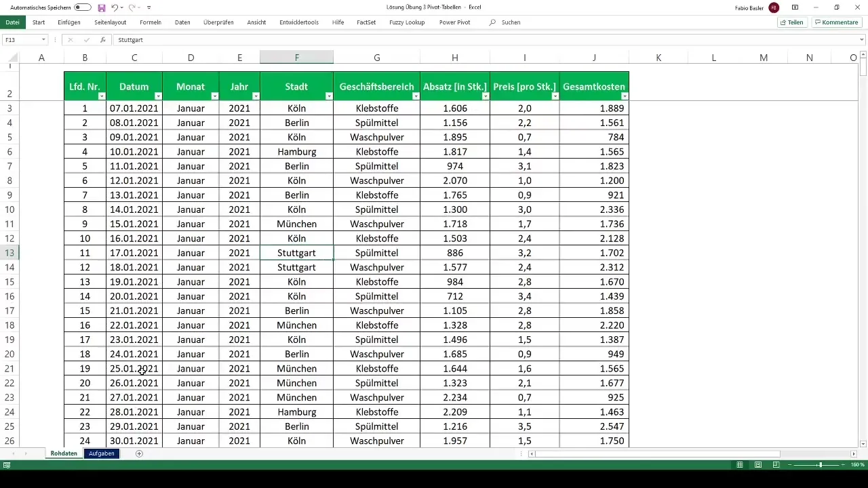Click the horizontal scrollbar thumb

click(x=658, y=453)
